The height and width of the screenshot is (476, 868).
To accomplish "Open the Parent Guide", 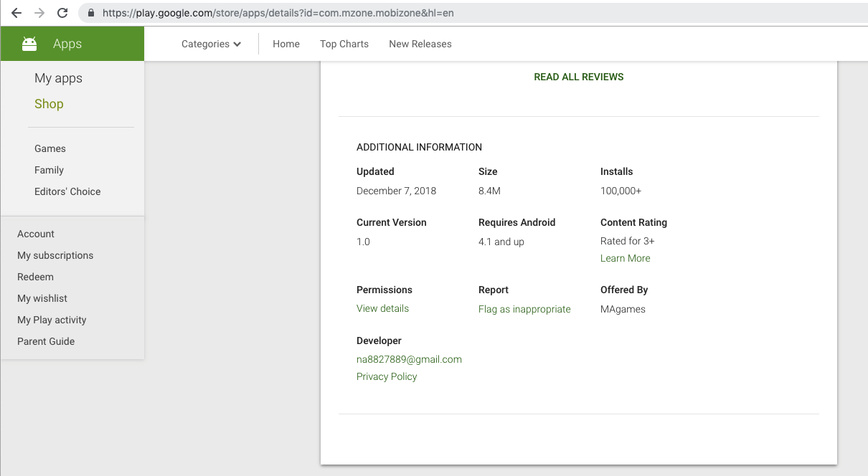I will 46,341.
